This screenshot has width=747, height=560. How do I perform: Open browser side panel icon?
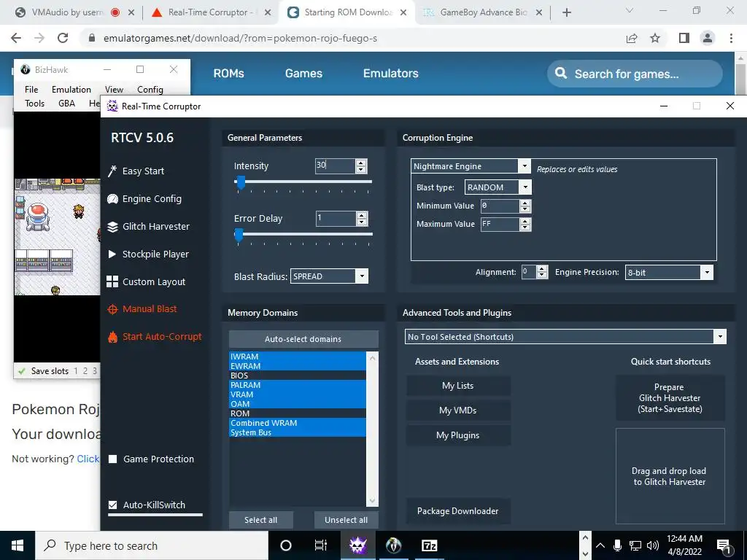(684, 38)
